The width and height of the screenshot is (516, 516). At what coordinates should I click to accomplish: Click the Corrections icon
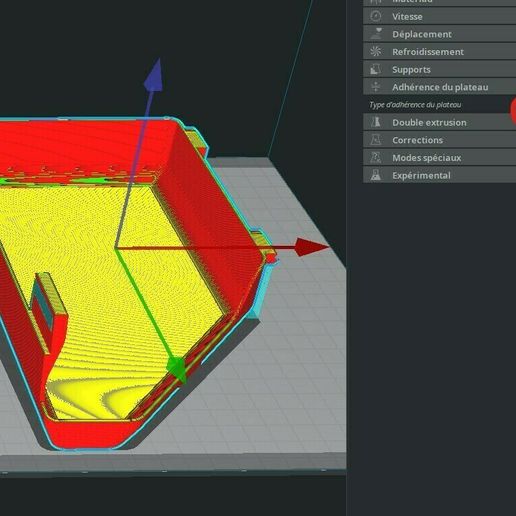[x=376, y=140]
